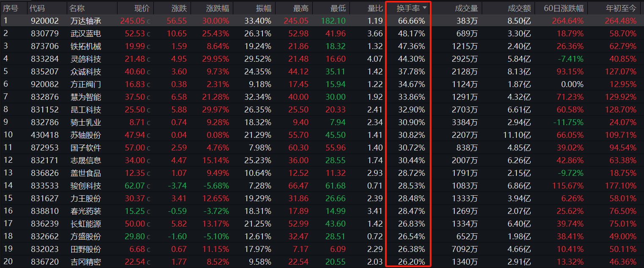
Task: Select stock 骑士乳业
Action: pyautogui.click(x=86, y=122)
